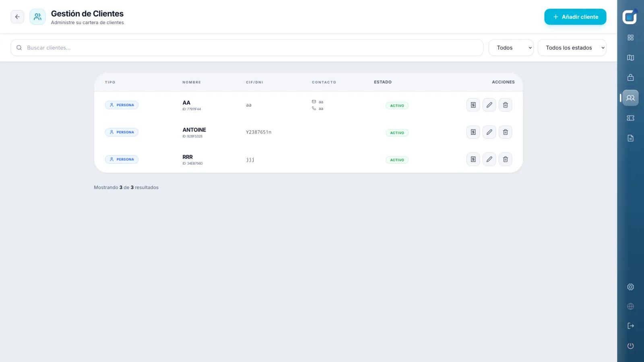Open the map icon in sidebar
Viewport: 644px width, 362px height.
631,58
